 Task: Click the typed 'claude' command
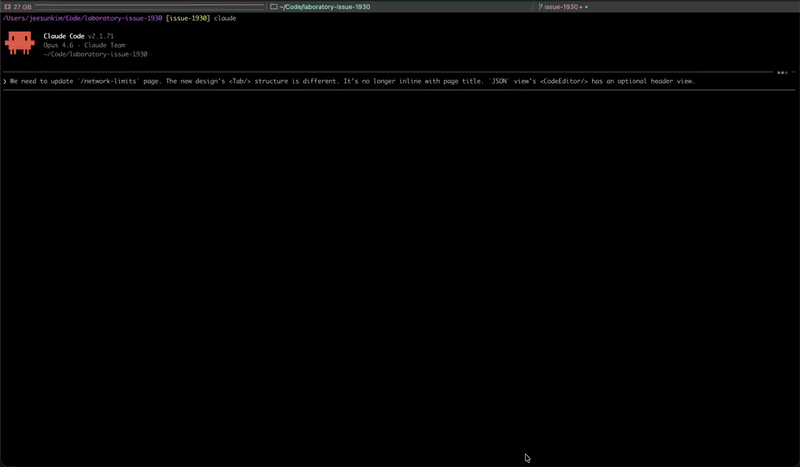[x=225, y=18]
